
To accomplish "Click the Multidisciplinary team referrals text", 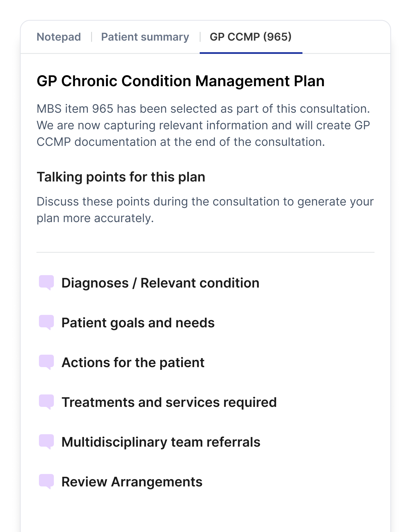I will pos(161,442).
